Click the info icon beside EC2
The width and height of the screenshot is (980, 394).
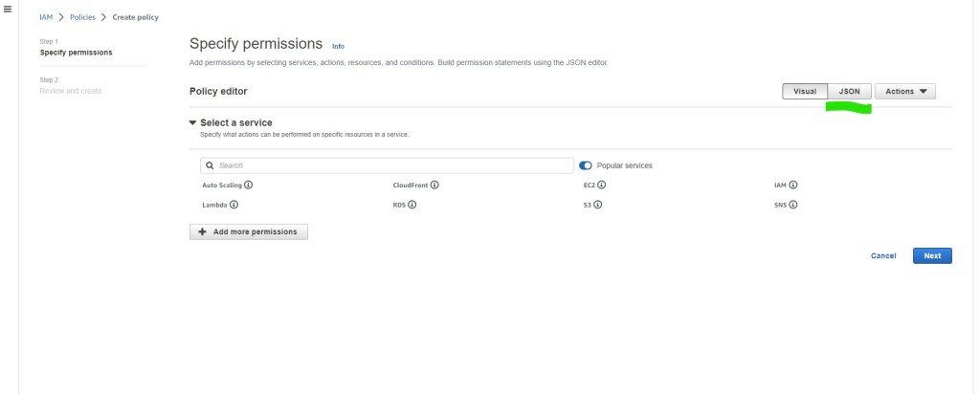click(602, 185)
